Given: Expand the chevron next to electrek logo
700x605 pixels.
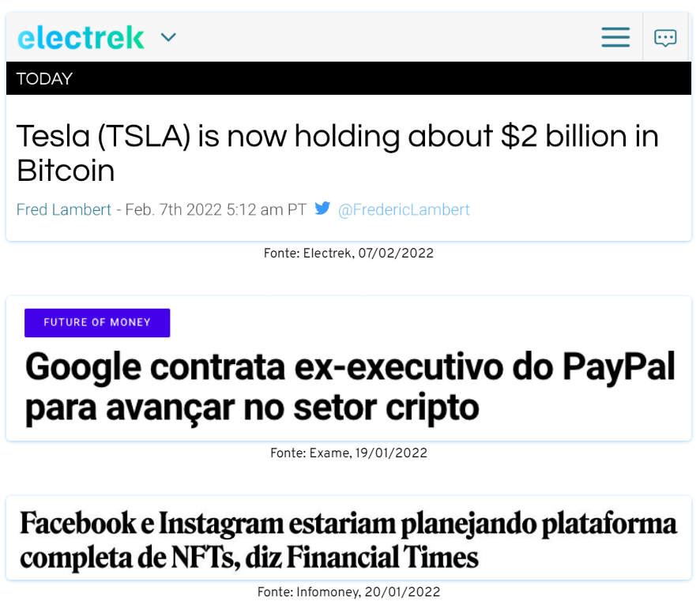Looking at the screenshot, I should coord(168,37).
